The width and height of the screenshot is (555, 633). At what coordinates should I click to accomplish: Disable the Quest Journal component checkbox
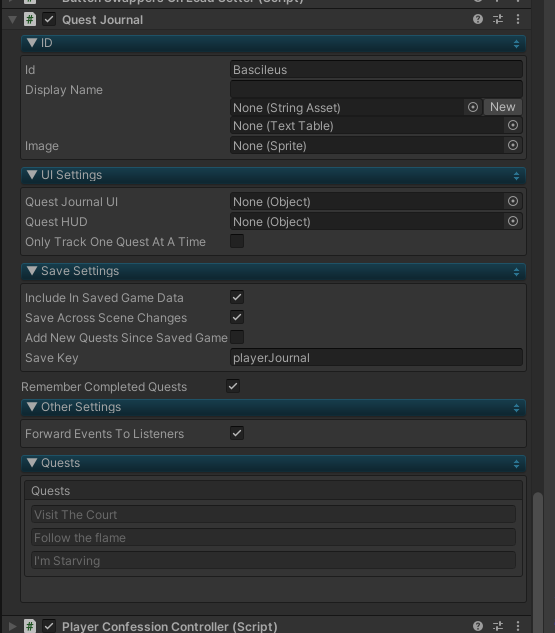pos(49,19)
